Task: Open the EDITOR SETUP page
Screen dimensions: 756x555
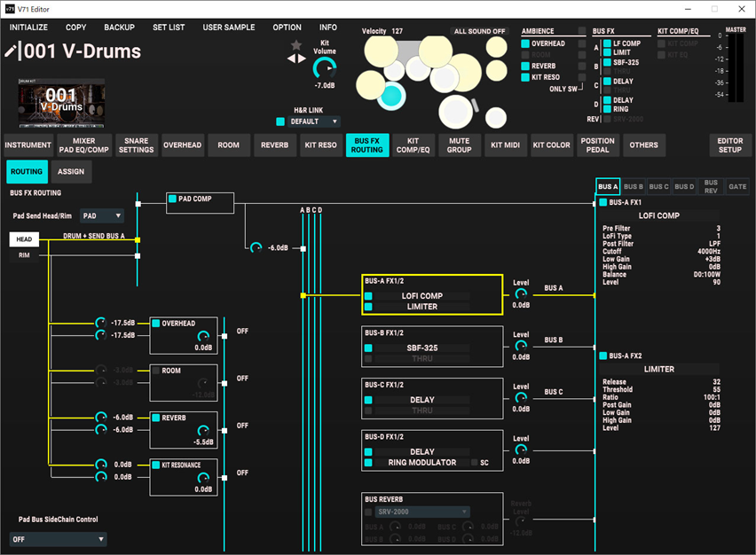Action: click(x=729, y=145)
